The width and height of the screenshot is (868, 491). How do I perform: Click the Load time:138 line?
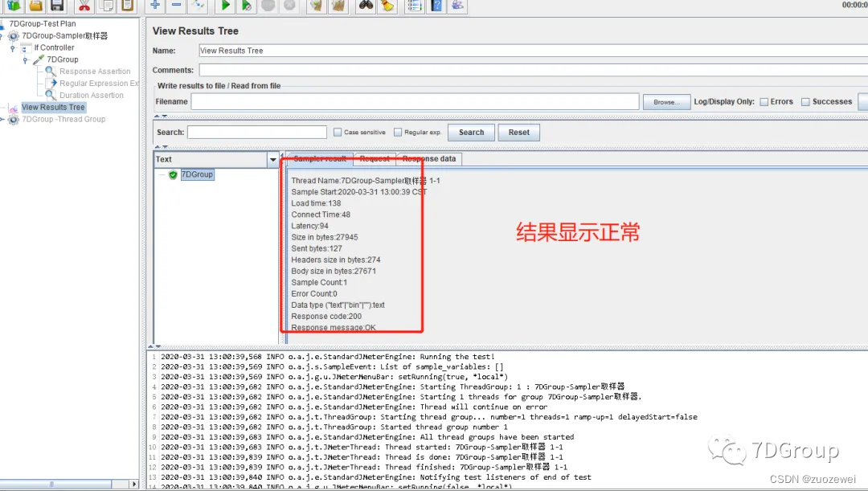coord(316,203)
